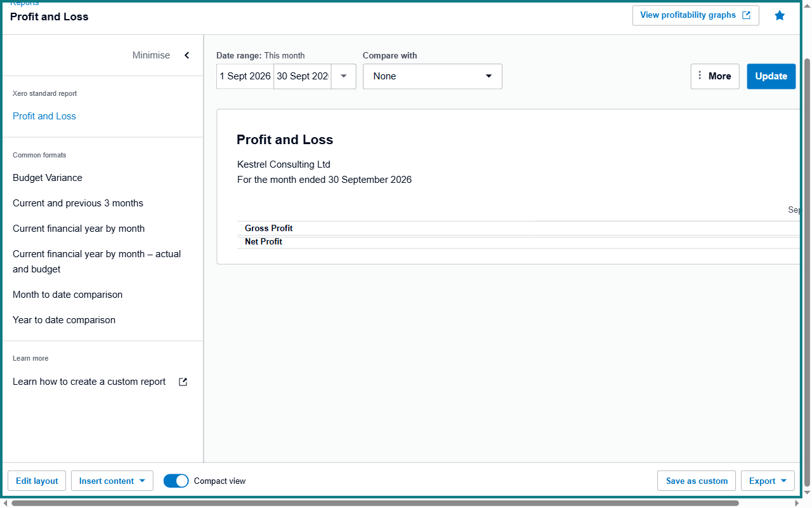Pick Year to date comparison format
812x508 pixels.
tap(64, 320)
